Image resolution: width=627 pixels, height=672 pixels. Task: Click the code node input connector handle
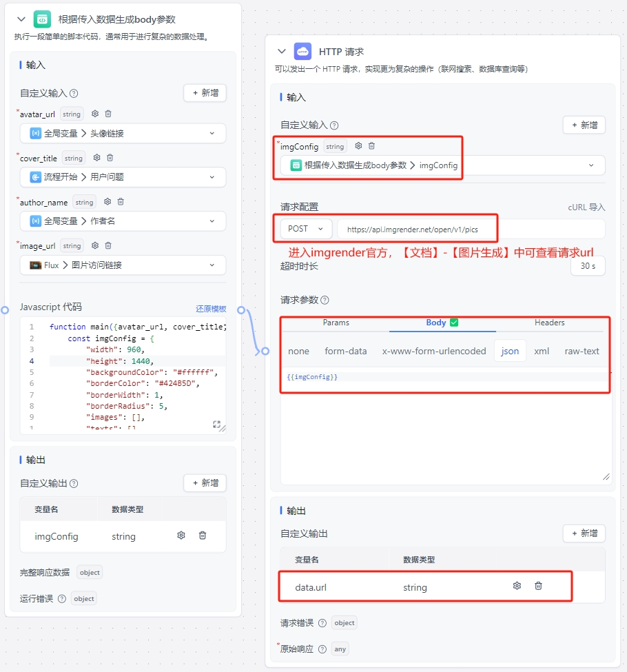(5, 310)
